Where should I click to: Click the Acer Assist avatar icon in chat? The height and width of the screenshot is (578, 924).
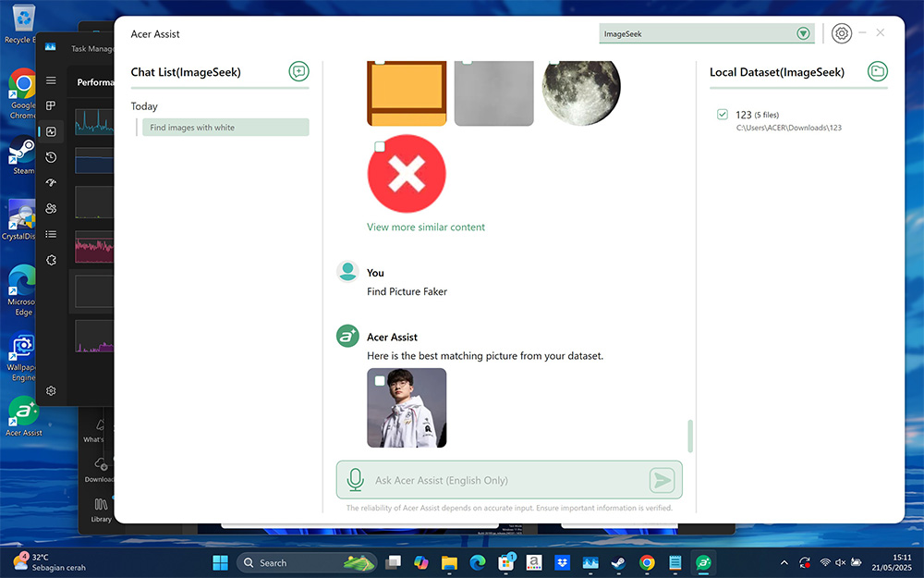click(347, 337)
